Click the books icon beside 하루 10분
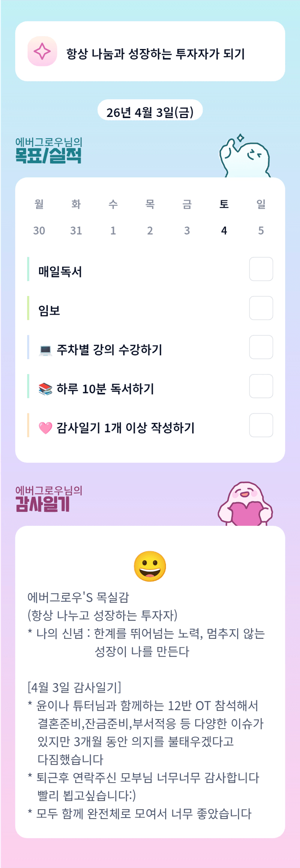300x868 pixels. 45,389
